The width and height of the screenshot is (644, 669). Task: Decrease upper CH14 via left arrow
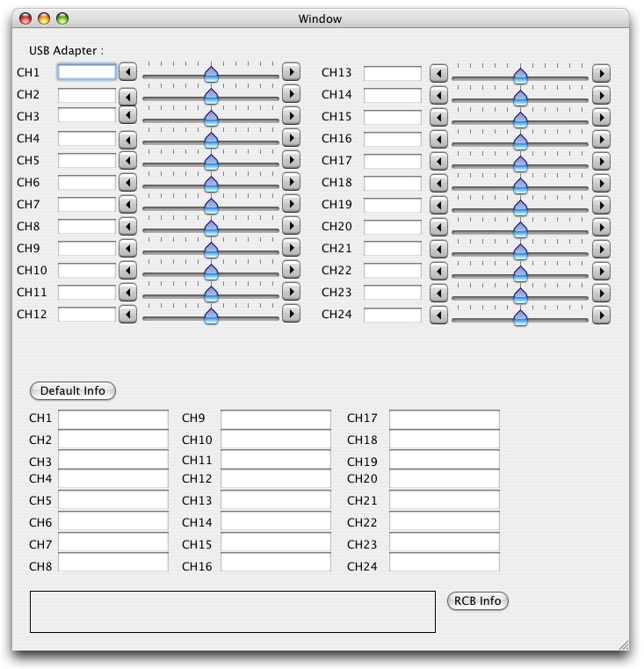coord(438,96)
